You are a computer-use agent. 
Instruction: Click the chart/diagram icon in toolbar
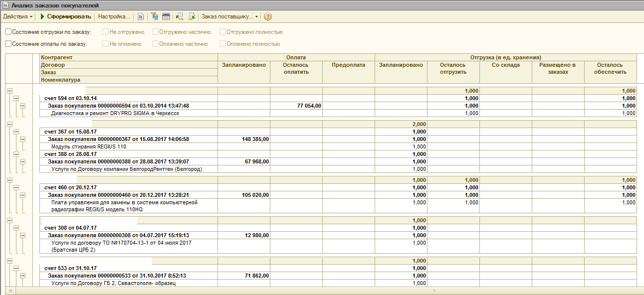tap(141, 16)
